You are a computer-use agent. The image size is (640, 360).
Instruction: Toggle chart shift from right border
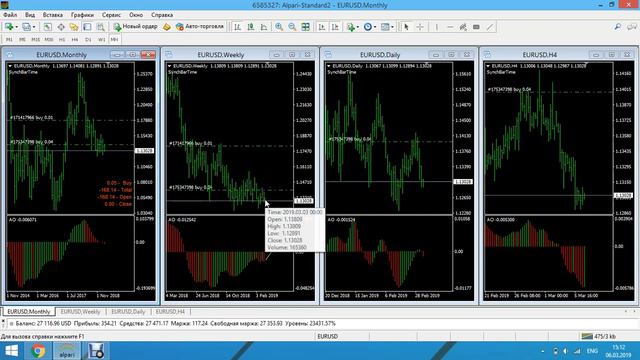(335, 27)
